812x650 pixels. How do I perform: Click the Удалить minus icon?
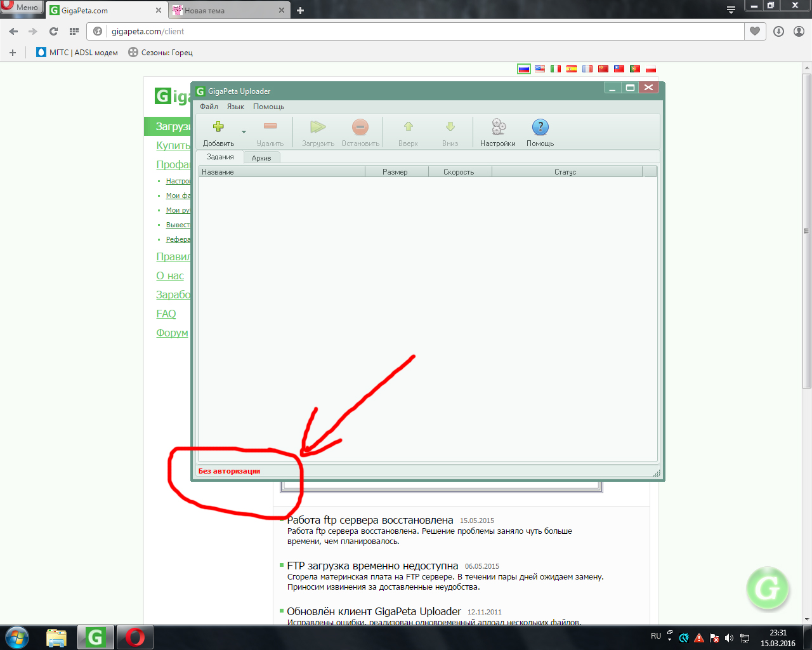(x=270, y=127)
